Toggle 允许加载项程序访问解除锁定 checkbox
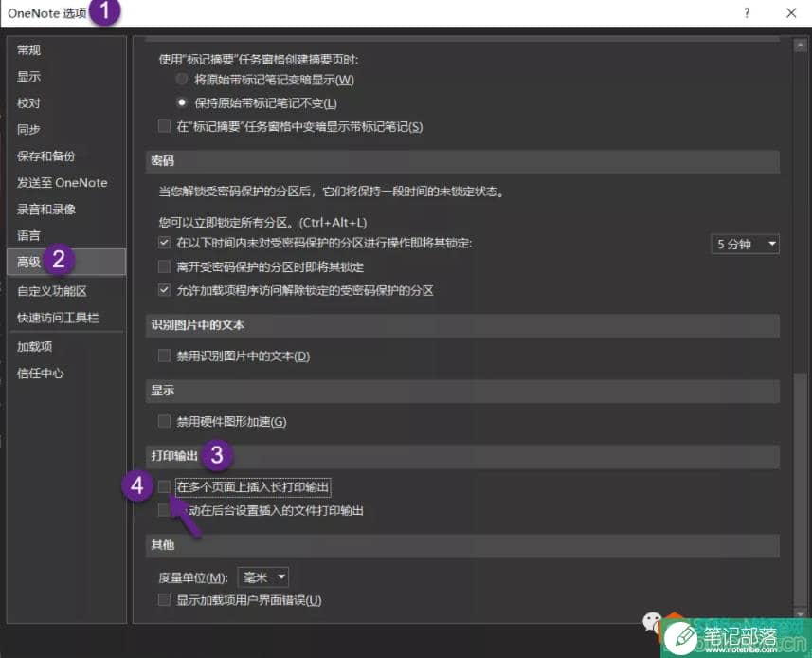 (164, 290)
